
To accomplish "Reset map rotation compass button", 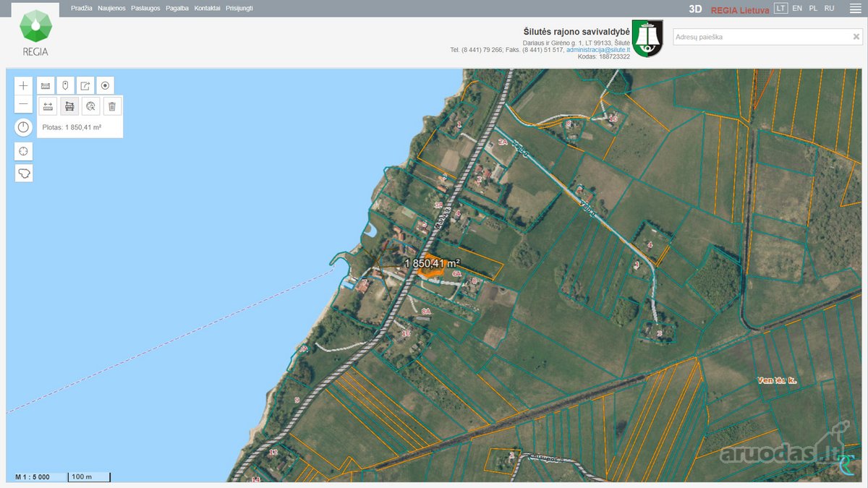I will (24, 127).
